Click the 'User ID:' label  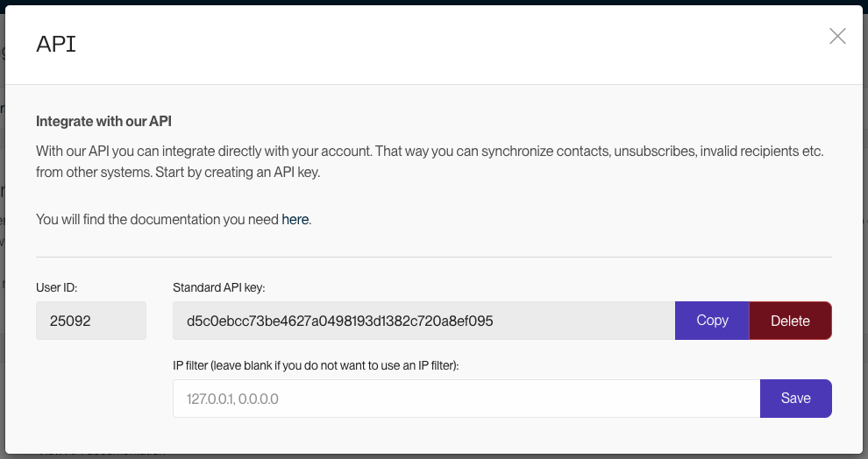click(x=56, y=287)
